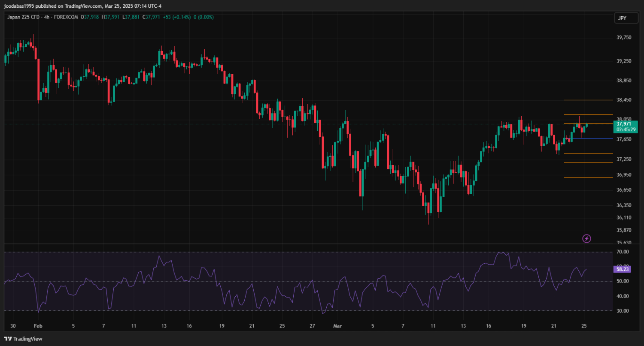This screenshot has height=346, width=644.
Task: Click the Mar label on time axis
Action: click(337, 326)
